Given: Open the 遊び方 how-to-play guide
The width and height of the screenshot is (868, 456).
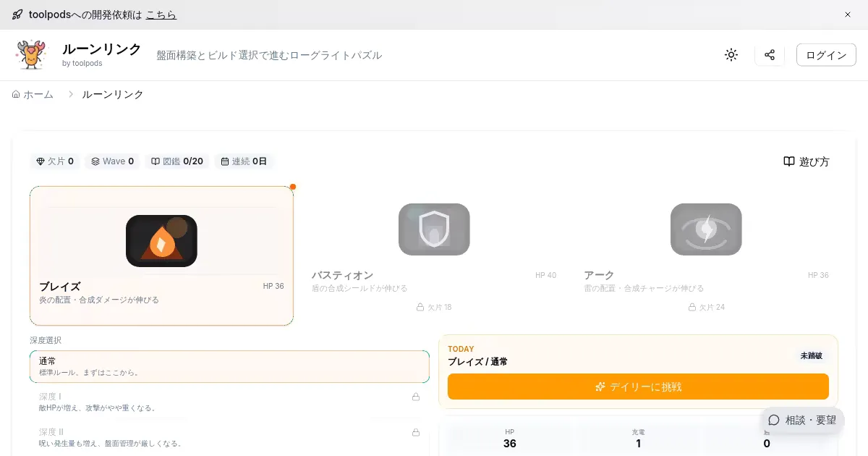Looking at the screenshot, I should [x=807, y=161].
